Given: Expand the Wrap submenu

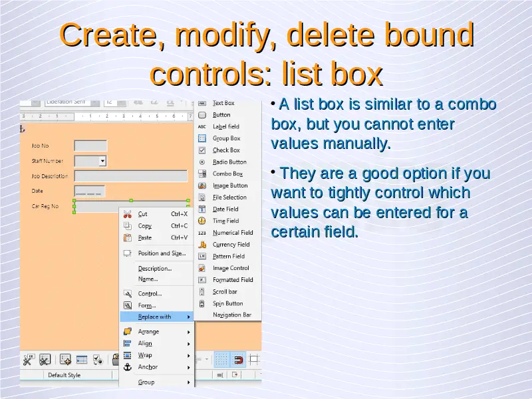Looking at the screenshot, I should pos(157,355).
